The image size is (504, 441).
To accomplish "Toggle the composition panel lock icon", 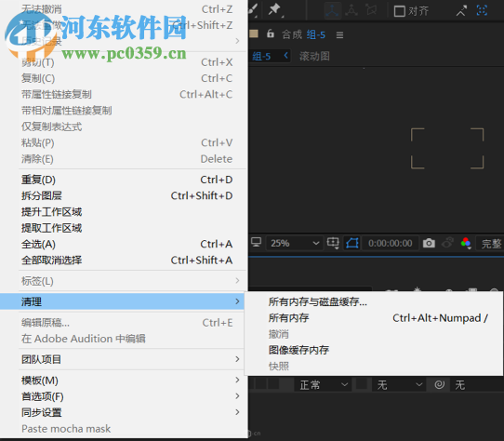I will coord(271,33).
